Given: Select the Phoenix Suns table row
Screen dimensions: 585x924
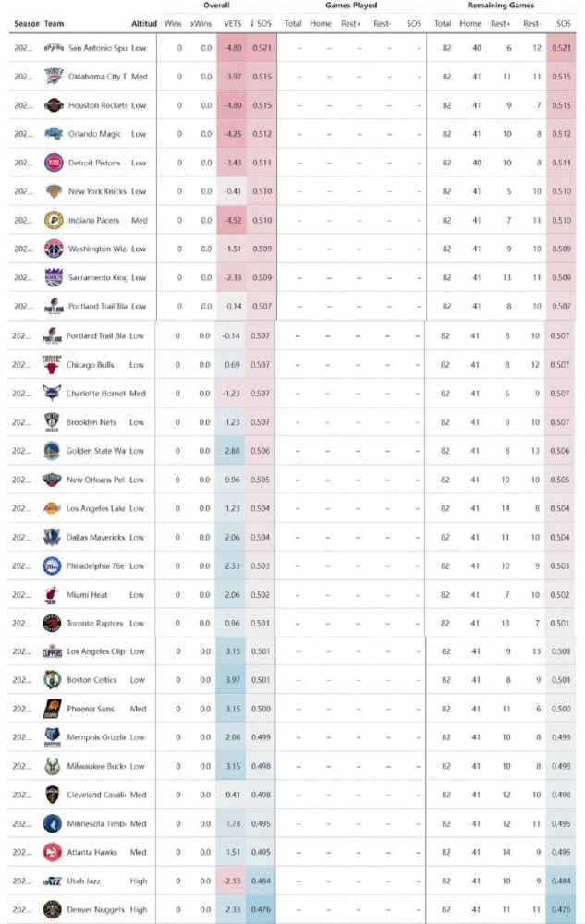Looking at the screenshot, I should [x=292, y=709].
